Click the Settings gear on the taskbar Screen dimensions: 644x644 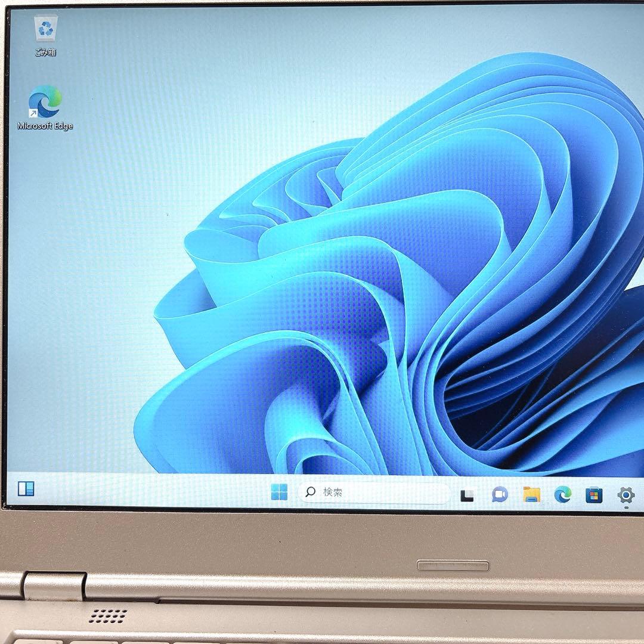pyautogui.click(x=625, y=493)
